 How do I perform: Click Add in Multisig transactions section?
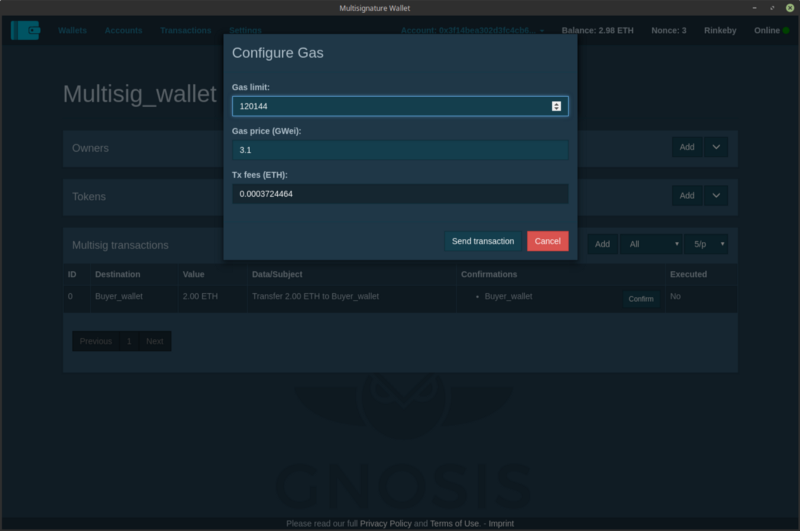[602, 244]
